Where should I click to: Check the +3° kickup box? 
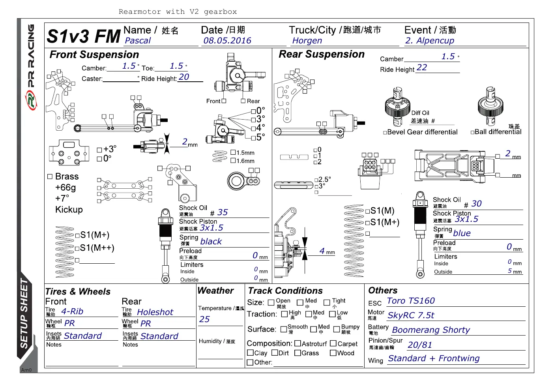pyautogui.click(x=99, y=150)
